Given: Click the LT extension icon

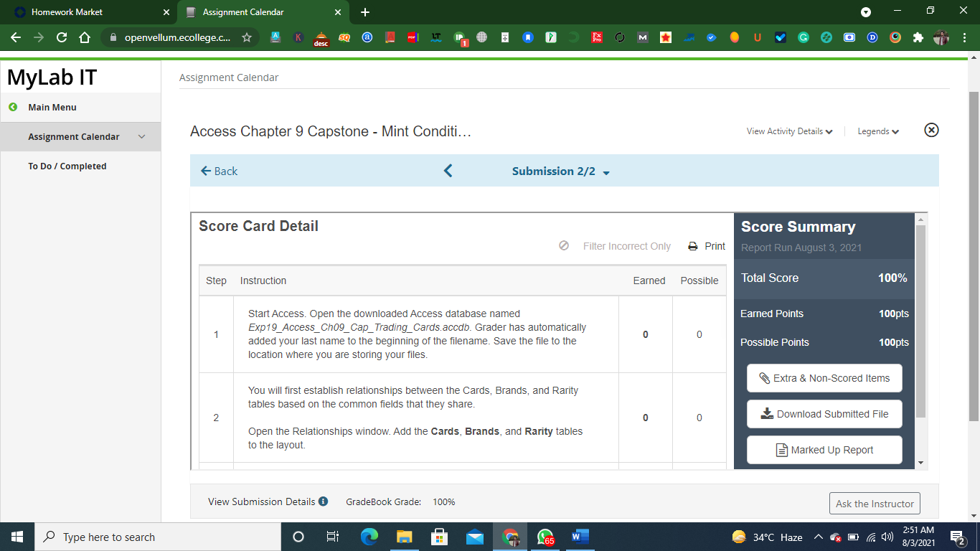Looking at the screenshot, I should click(x=436, y=37).
